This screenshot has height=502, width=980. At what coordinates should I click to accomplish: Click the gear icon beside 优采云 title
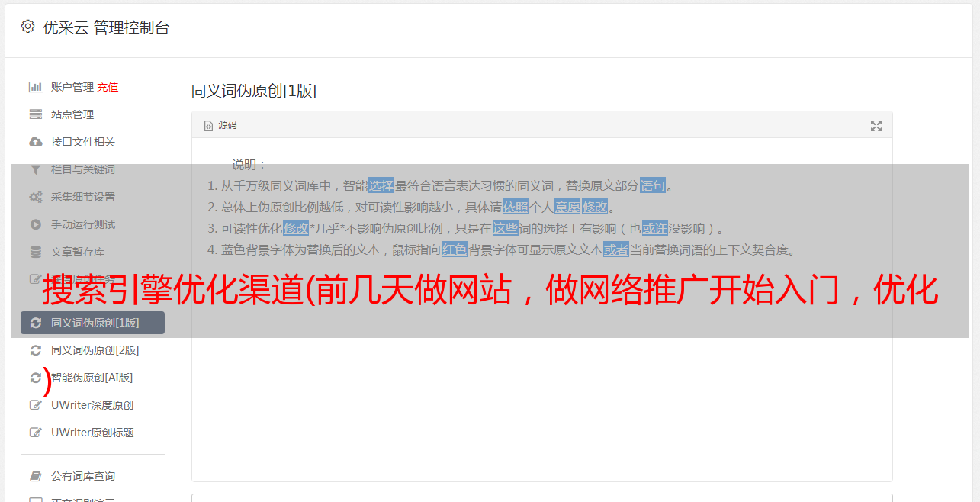click(x=28, y=27)
